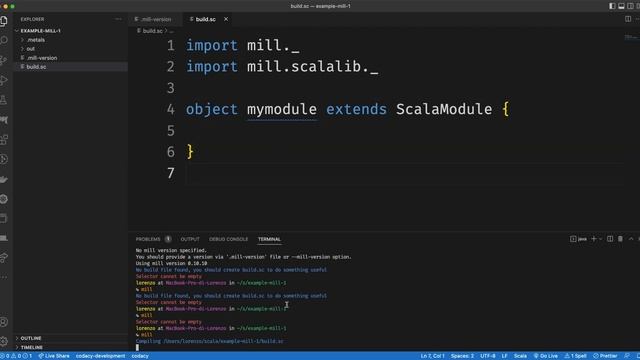Click line number 1 in gutter

click(x=170, y=45)
